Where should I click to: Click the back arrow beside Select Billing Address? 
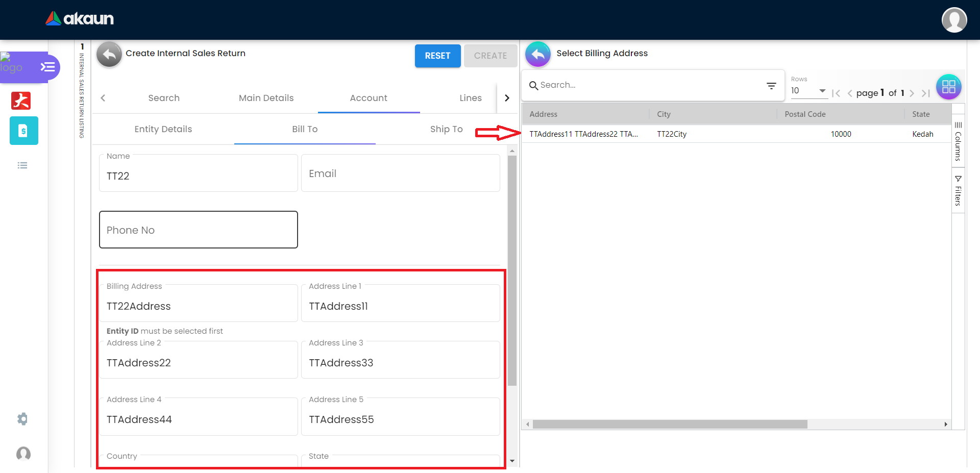point(537,54)
